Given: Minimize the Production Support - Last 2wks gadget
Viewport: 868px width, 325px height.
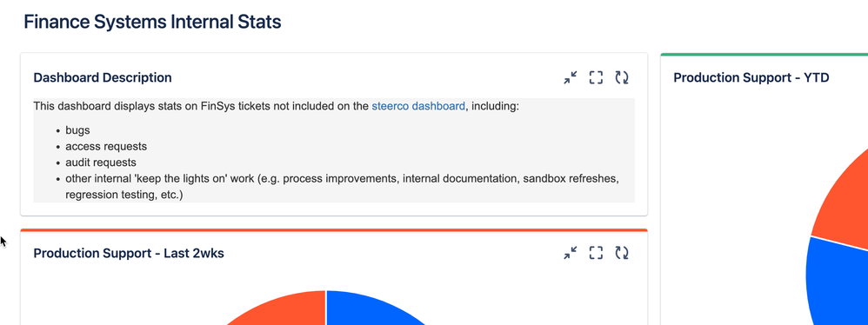Looking at the screenshot, I should pyautogui.click(x=571, y=253).
